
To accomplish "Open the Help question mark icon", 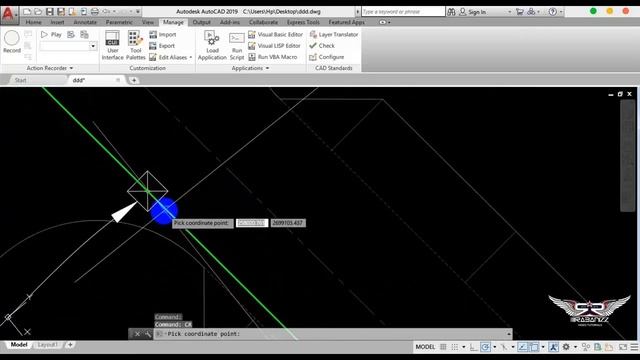I will point(552,12).
